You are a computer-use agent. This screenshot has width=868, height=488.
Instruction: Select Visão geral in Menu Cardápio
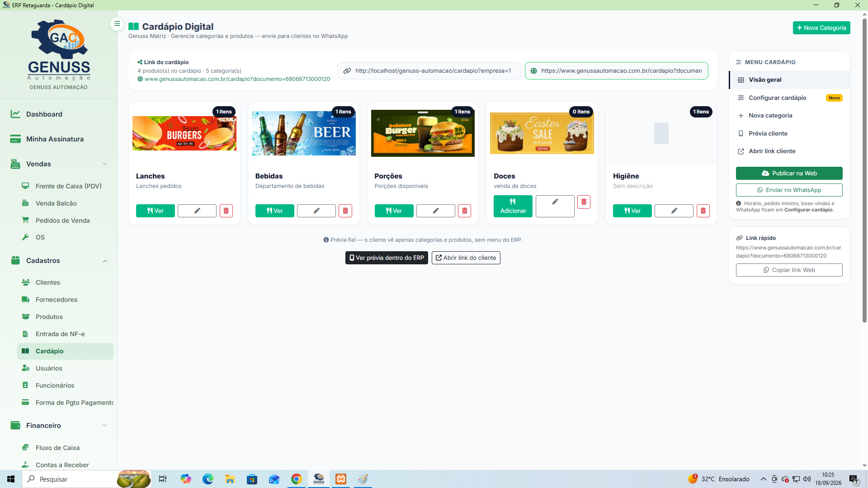pos(789,80)
